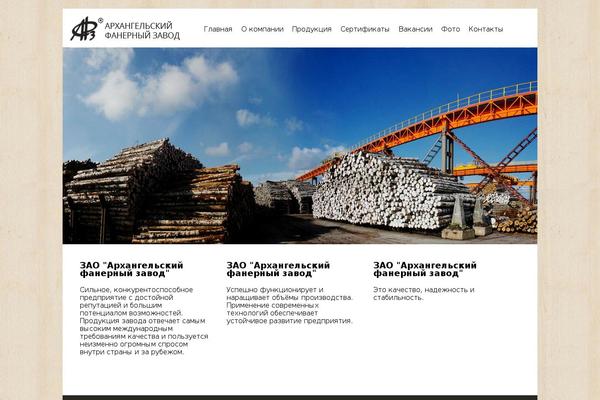Click the text 'Это качество, надежность и стабильность.'

tap(424, 294)
